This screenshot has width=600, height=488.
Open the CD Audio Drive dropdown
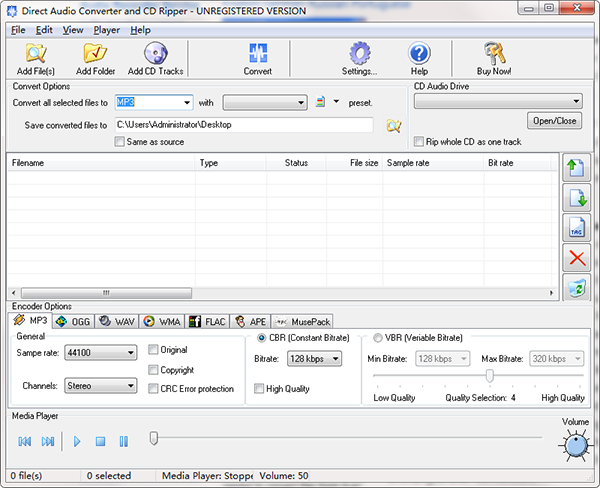coord(498,101)
